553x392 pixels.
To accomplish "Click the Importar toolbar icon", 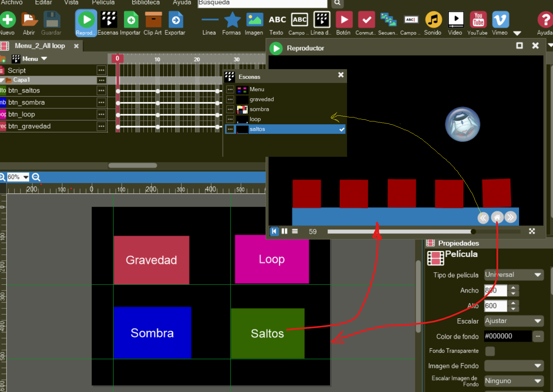I will pos(130,21).
